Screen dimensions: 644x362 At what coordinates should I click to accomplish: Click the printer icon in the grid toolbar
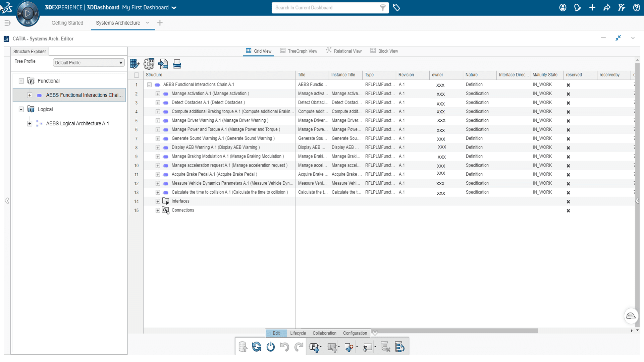[x=177, y=64]
